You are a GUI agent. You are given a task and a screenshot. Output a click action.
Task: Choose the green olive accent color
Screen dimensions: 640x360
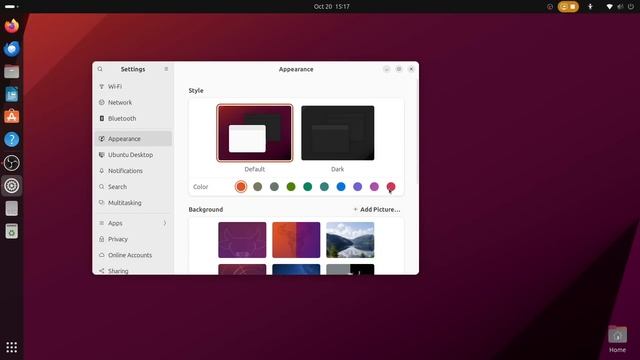291,187
